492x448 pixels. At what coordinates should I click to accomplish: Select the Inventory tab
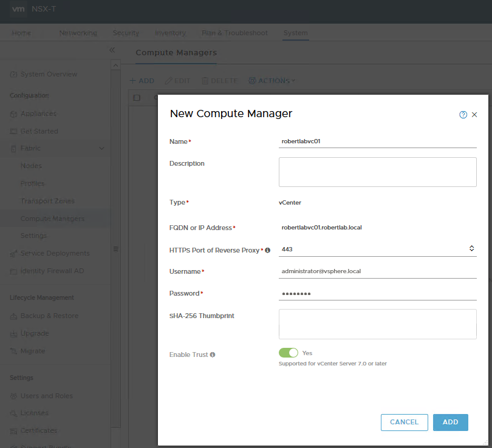171,33
